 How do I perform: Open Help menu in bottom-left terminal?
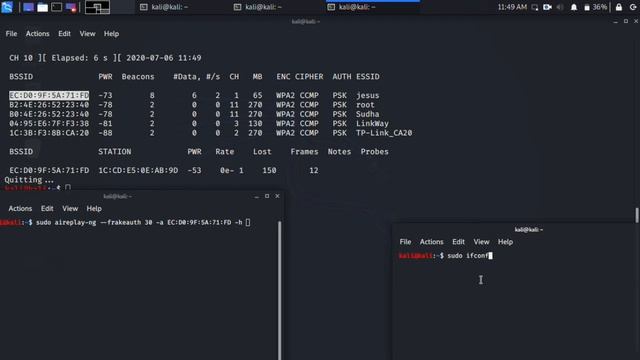(94, 208)
